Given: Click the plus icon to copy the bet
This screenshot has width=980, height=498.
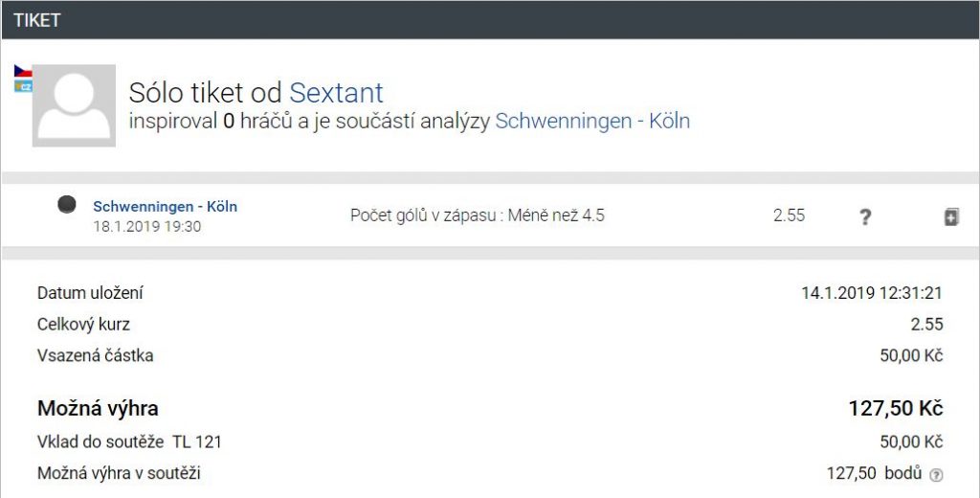Looking at the screenshot, I should click(x=950, y=217).
